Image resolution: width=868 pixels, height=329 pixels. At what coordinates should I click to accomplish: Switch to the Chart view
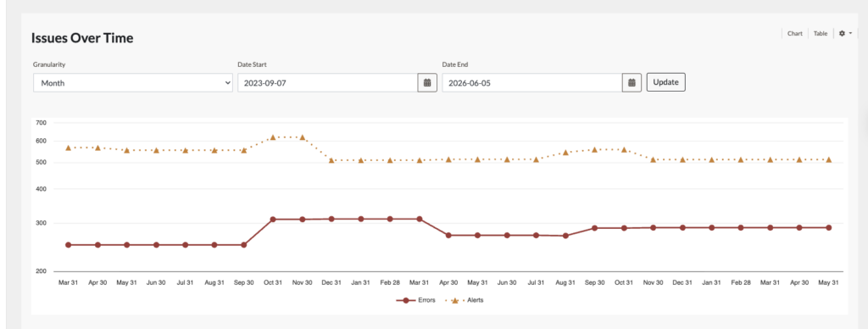[795, 33]
